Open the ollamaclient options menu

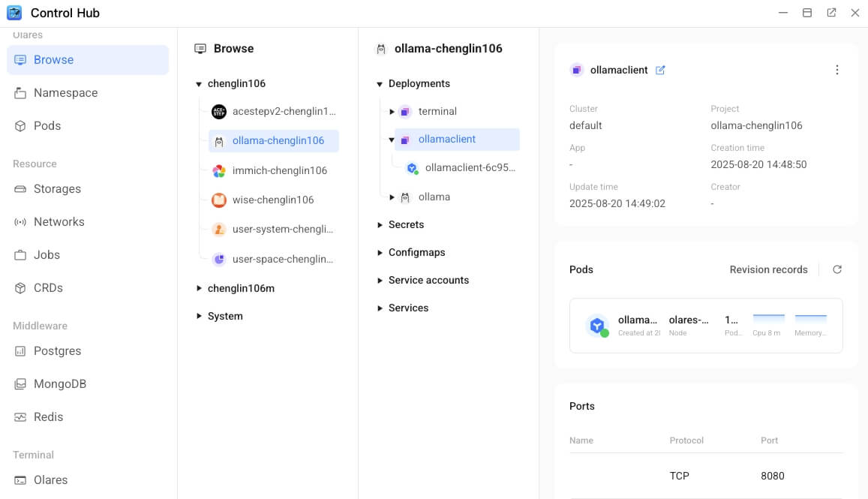point(837,69)
